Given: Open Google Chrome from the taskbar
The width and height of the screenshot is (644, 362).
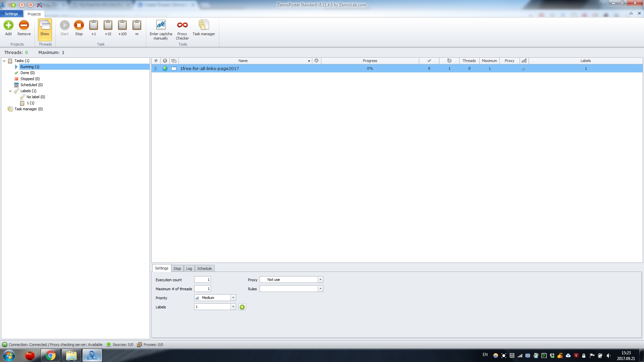Looking at the screenshot, I should click(x=51, y=355).
